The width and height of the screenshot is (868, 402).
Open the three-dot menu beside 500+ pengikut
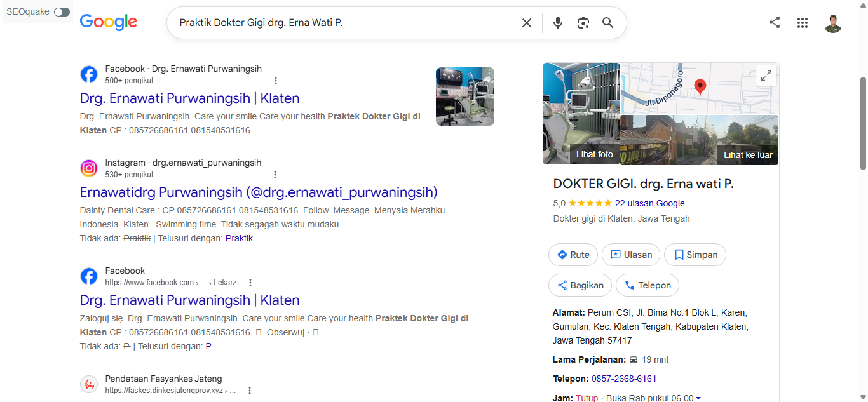pyautogui.click(x=276, y=81)
